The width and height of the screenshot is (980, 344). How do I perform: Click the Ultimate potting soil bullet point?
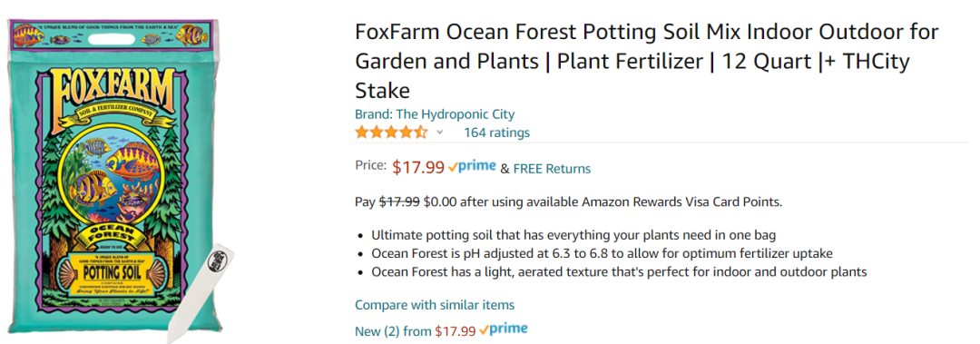click(573, 236)
